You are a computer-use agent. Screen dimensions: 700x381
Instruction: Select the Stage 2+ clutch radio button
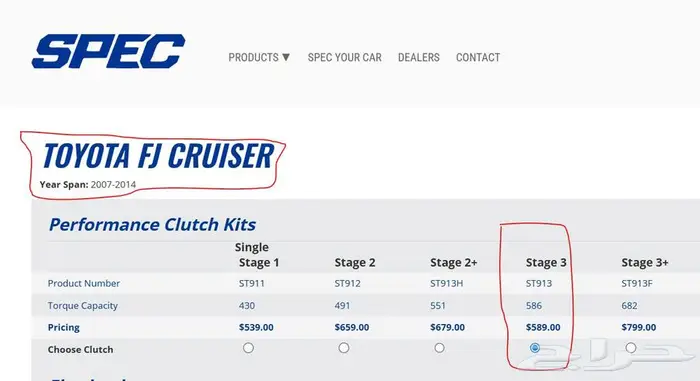coord(439,348)
